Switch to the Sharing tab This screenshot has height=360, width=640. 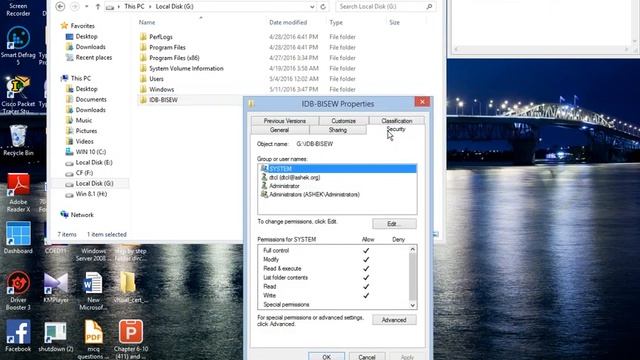338,130
